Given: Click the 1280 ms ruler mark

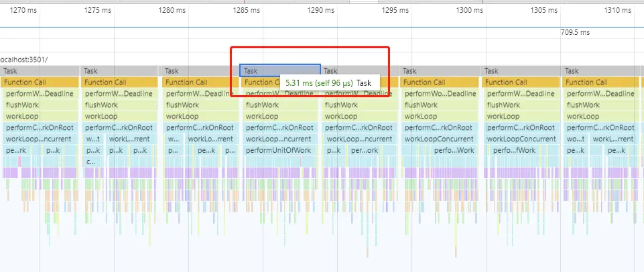Looking at the screenshot, I should pyautogui.click(x=172, y=10).
